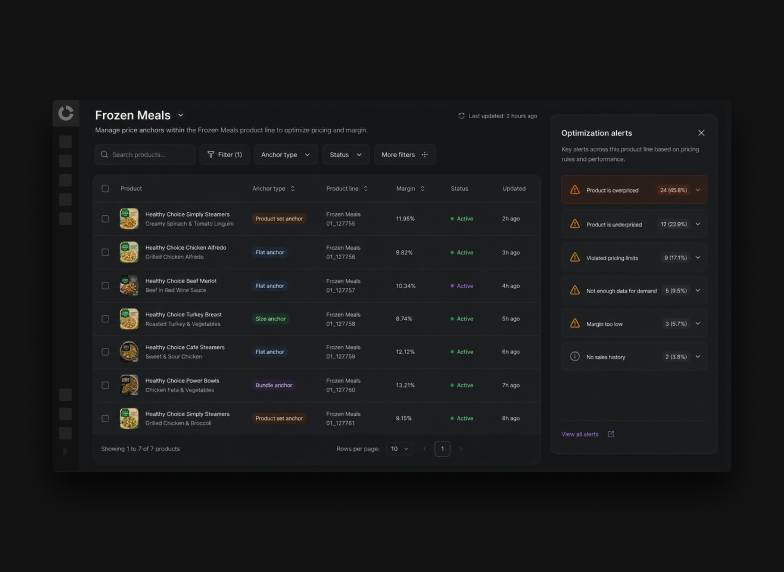This screenshot has height=572, width=784.
Task: Click the 8h ago updated value
Action: pyautogui.click(x=511, y=418)
